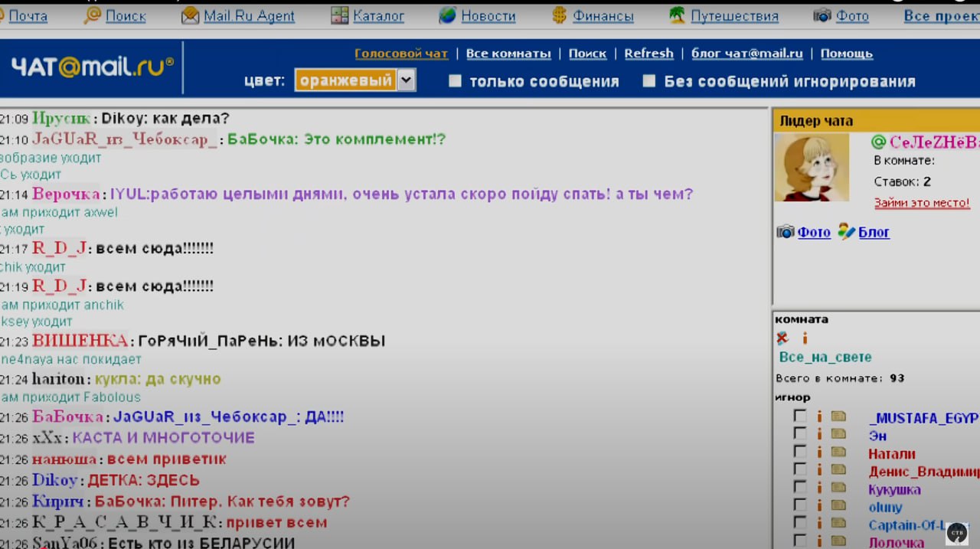Leave the room with the red X icon
The height and width of the screenshot is (549, 980).
782,337
